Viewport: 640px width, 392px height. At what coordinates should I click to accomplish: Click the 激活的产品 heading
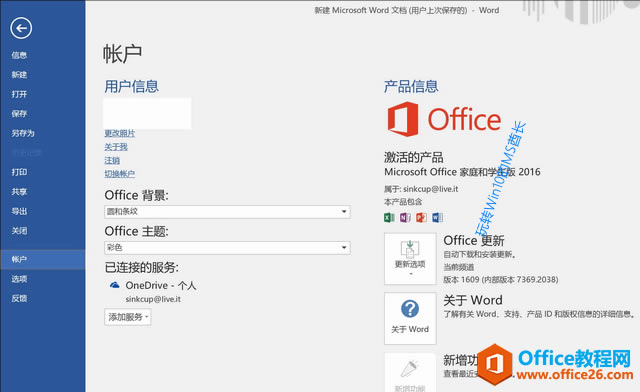[413, 157]
